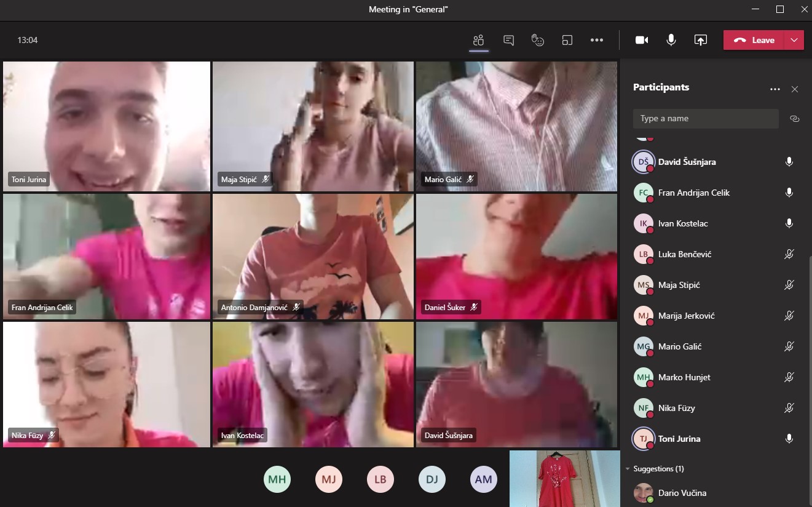Image resolution: width=812 pixels, height=507 pixels.
Task: Open the more actions ellipsis in toolbar
Action: click(x=596, y=40)
